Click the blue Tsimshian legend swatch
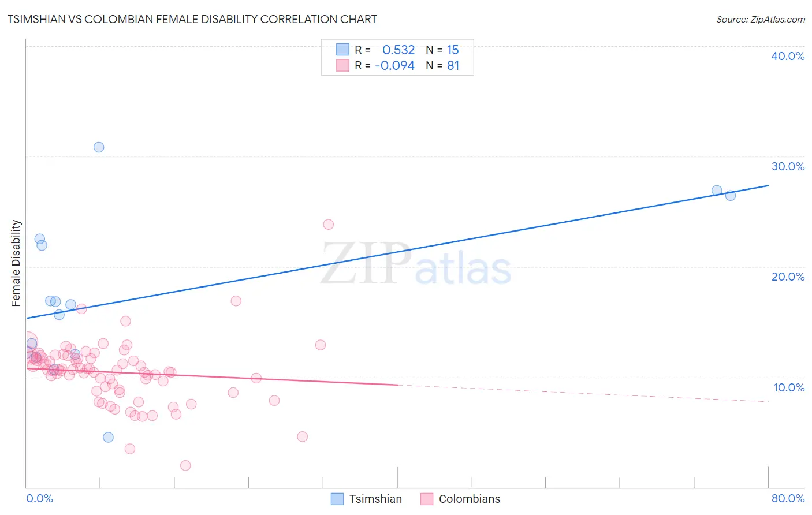 pyautogui.click(x=337, y=499)
